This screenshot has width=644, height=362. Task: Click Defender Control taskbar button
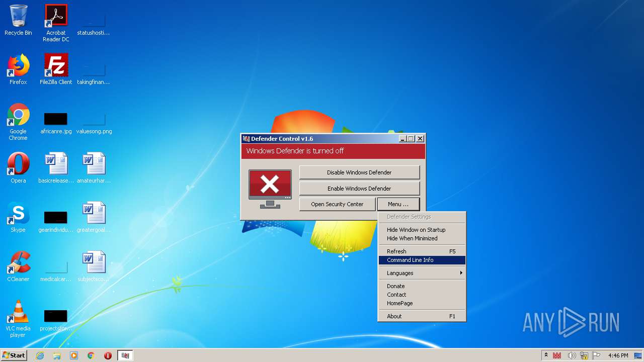pyautogui.click(x=125, y=355)
